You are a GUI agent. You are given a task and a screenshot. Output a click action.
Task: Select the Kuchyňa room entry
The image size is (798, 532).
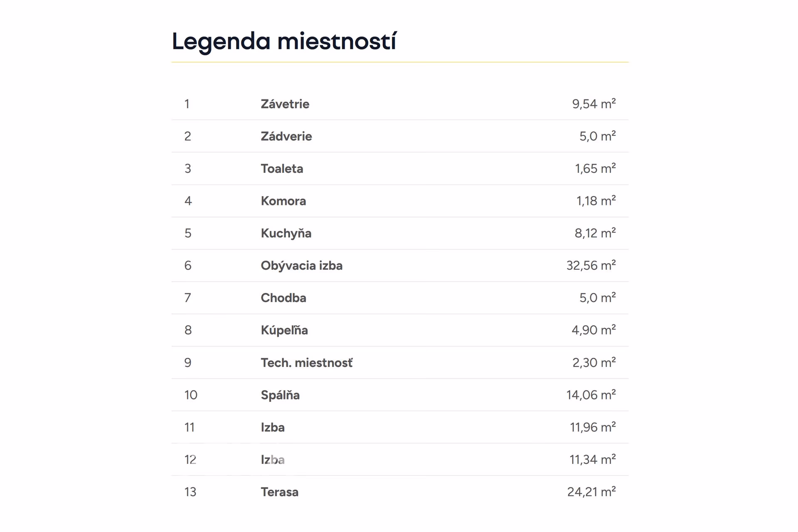[x=286, y=234]
